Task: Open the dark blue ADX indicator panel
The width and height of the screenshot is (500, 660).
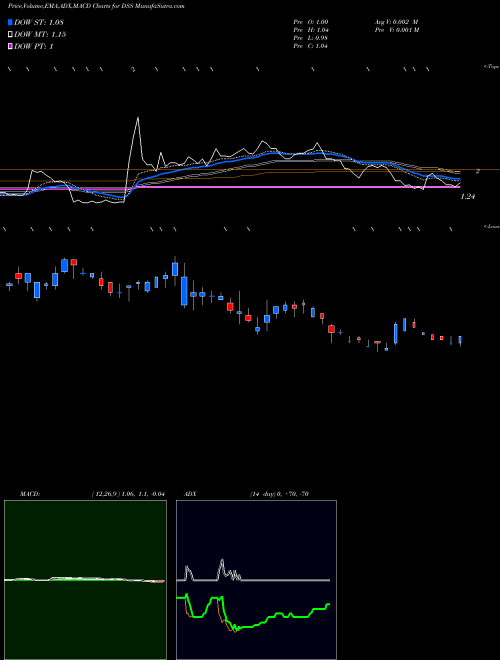Action: click(256, 580)
